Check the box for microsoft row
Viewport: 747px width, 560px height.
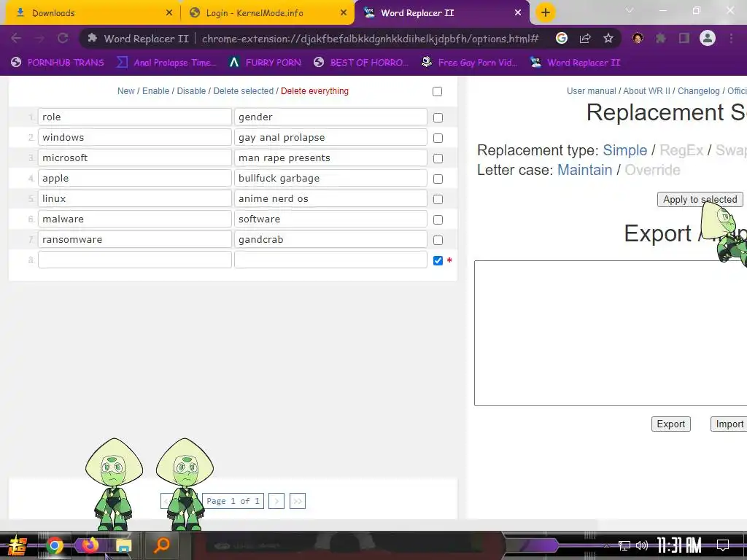point(438,158)
